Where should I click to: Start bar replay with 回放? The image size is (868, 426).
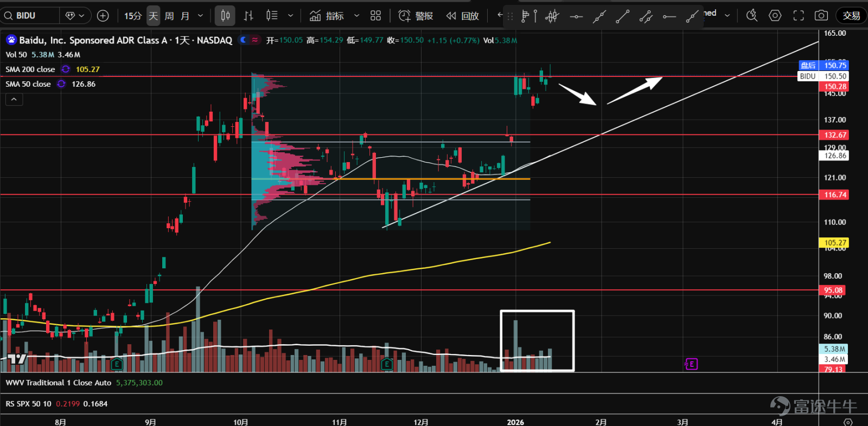pyautogui.click(x=463, y=16)
